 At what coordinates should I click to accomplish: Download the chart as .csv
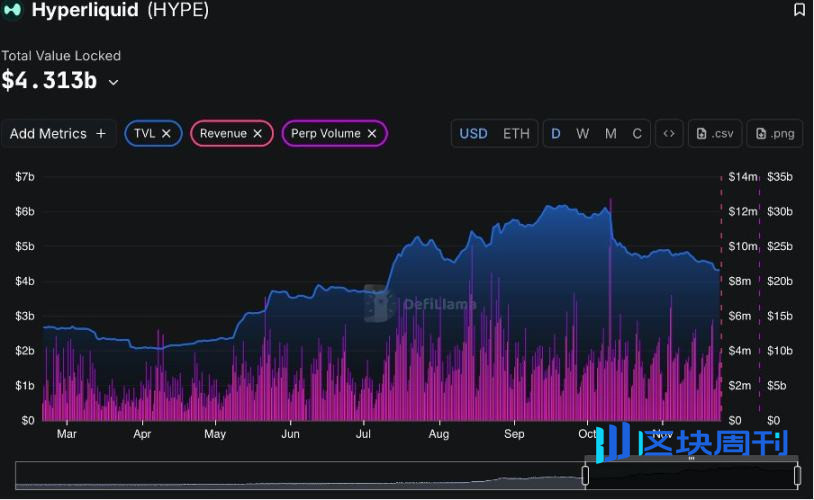click(x=715, y=133)
